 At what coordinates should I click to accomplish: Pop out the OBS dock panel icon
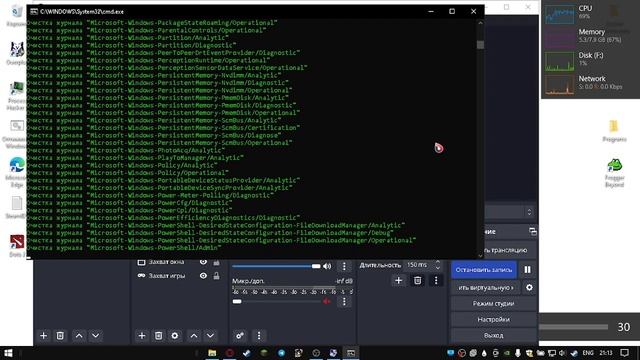tap(533, 232)
